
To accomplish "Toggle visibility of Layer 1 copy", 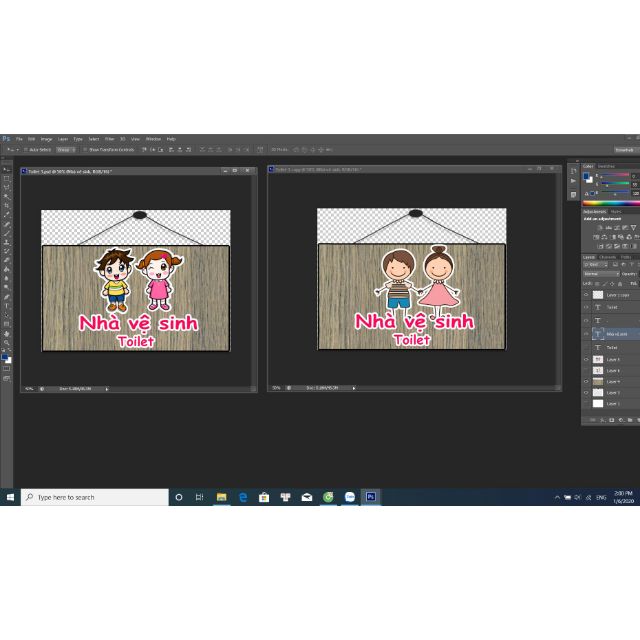I will point(586,295).
